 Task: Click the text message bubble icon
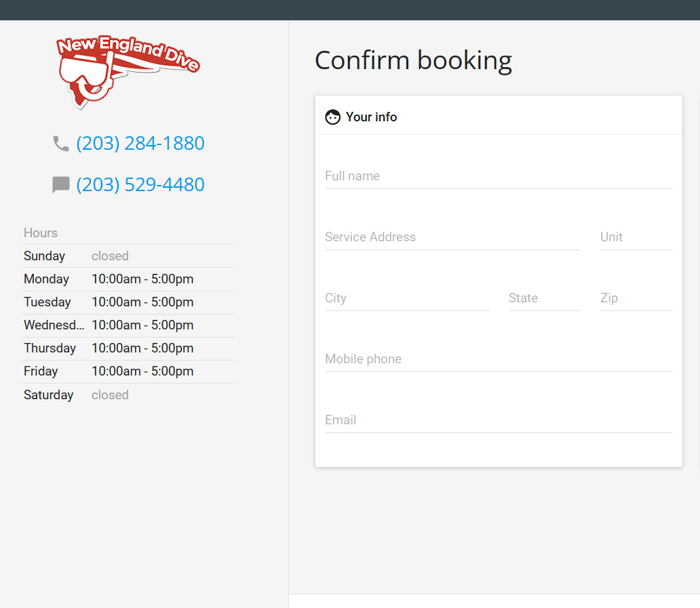61,185
